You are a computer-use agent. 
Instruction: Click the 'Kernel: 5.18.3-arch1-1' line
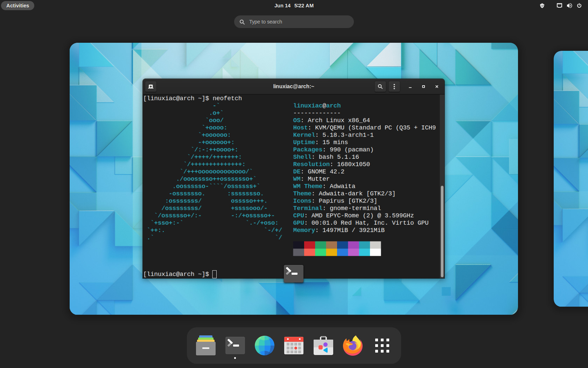[333, 135]
